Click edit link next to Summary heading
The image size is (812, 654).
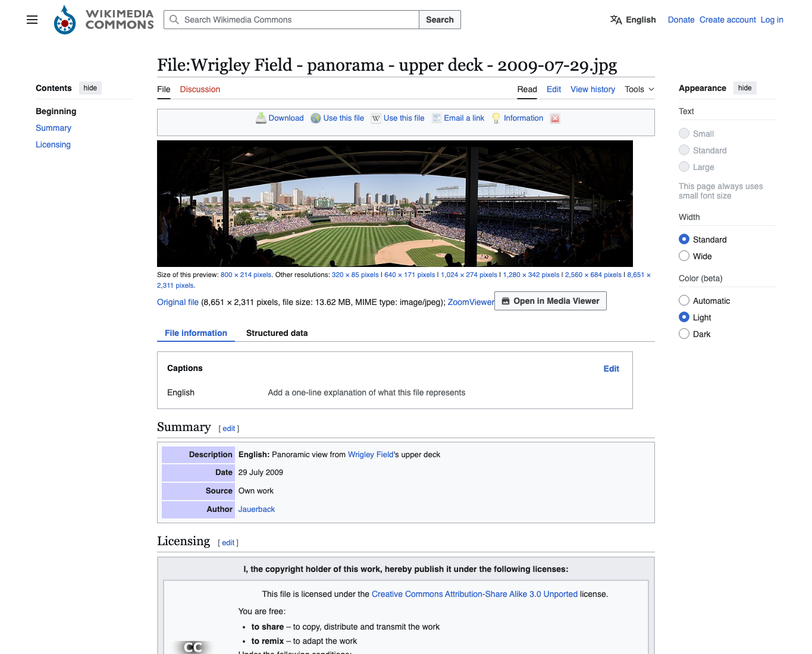(229, 429)
